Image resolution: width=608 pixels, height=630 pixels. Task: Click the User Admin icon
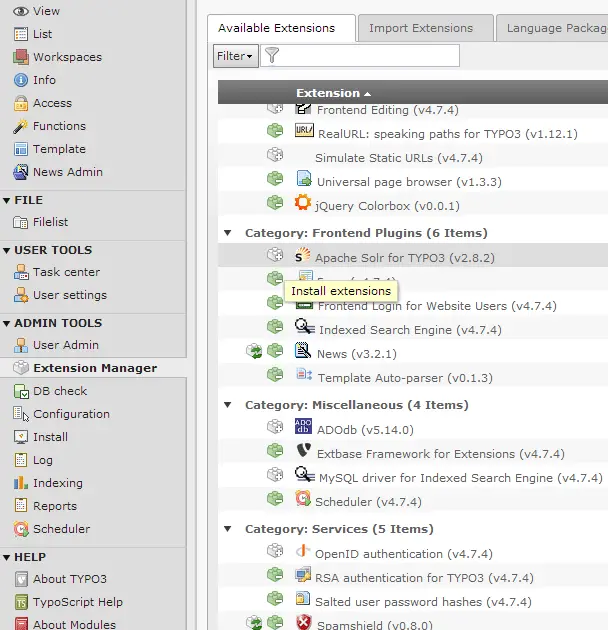point(21,345)
